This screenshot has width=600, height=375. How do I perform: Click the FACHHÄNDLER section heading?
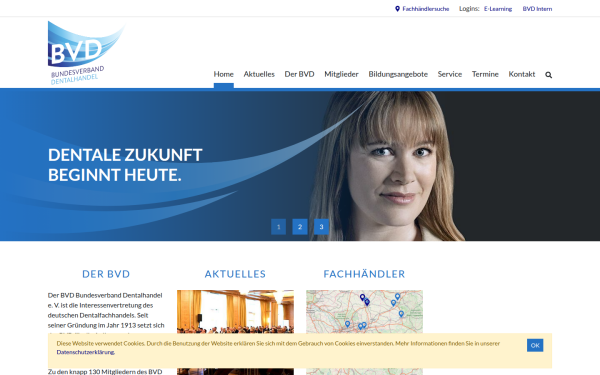364,274
